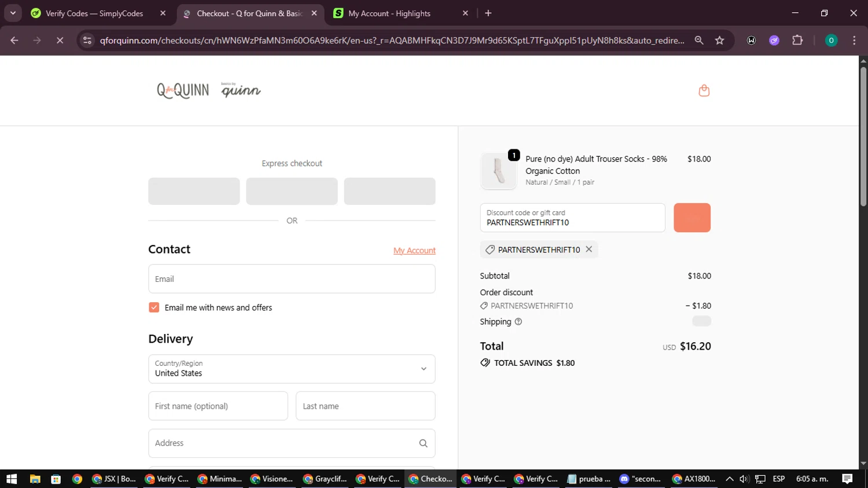Select the Checkout - Q for Quinn tab
The image size is (868, 488).
(250, 13)
